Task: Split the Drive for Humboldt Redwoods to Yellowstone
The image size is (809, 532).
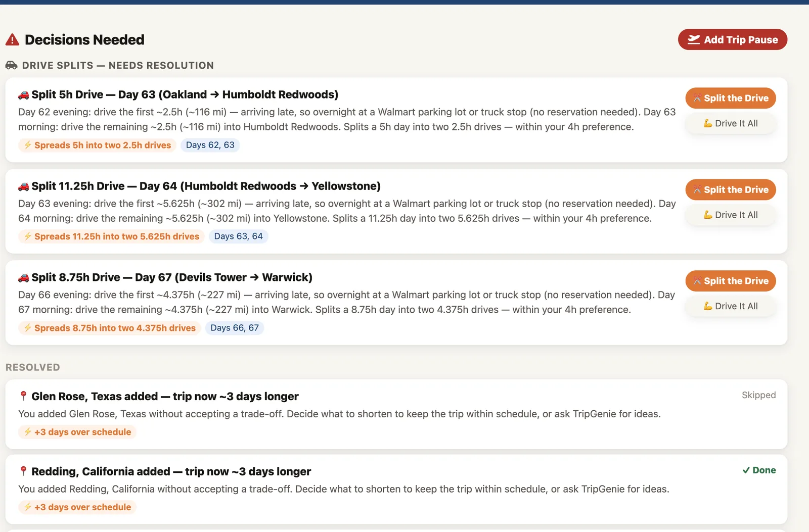Action: pyautogui.click(x=731, y=189)
